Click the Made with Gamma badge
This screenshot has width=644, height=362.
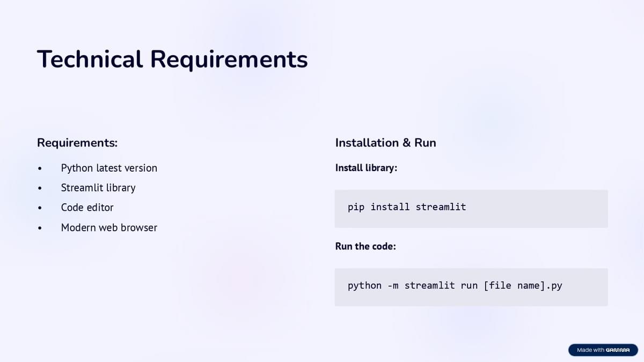603,350
